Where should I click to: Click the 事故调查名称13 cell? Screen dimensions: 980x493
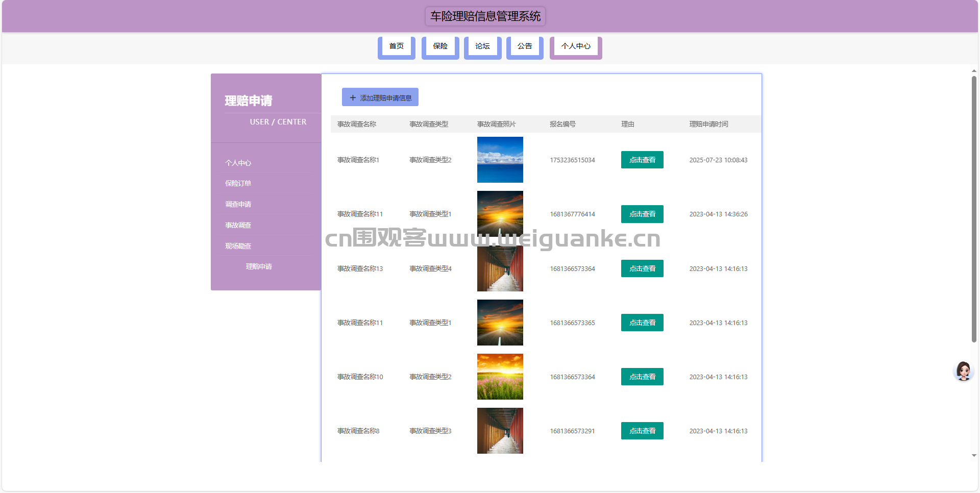pyautogui.click(x=360, y=268)
